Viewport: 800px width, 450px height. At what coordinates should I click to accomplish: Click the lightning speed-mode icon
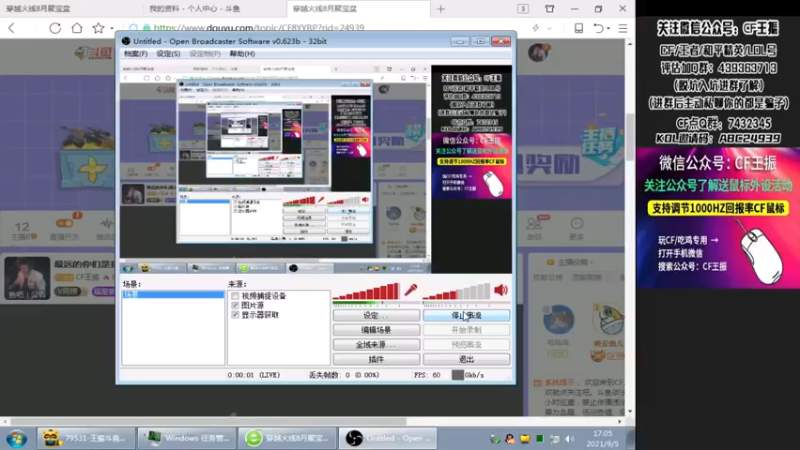[536, 28]
